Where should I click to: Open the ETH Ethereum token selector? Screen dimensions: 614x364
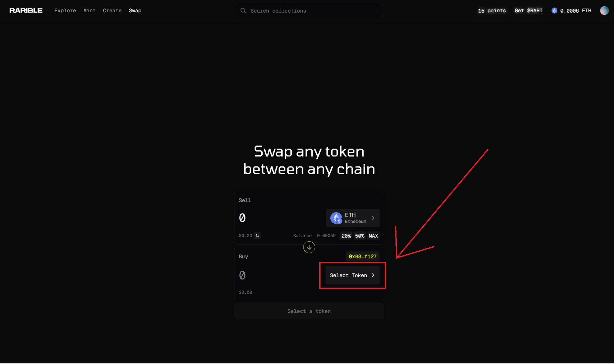click(353, 218)
